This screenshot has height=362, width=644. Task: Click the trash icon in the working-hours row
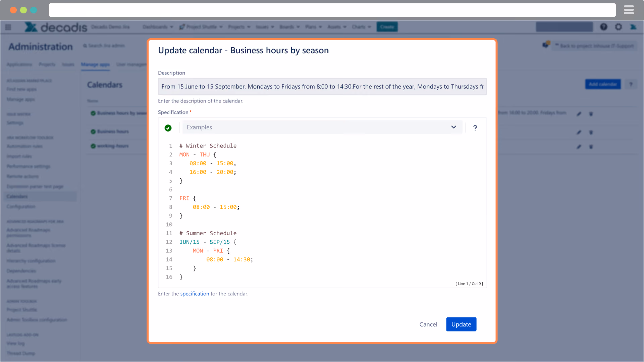(x=591, y=147)
